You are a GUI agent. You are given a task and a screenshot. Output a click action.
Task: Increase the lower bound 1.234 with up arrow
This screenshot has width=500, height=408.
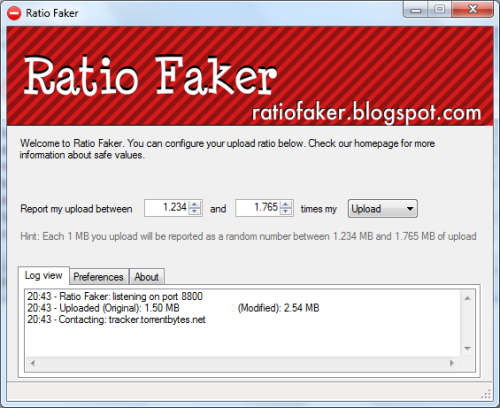[x=195, y=204]
